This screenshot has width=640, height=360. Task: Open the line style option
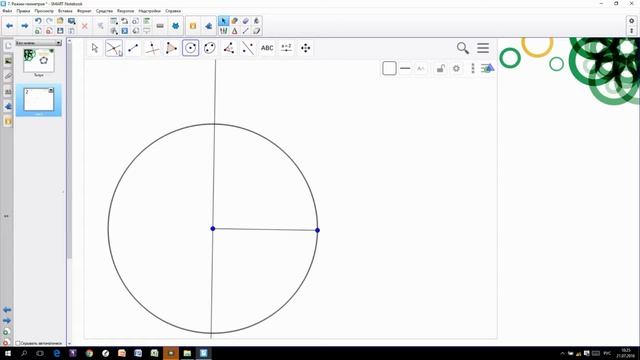coord(405,68)
